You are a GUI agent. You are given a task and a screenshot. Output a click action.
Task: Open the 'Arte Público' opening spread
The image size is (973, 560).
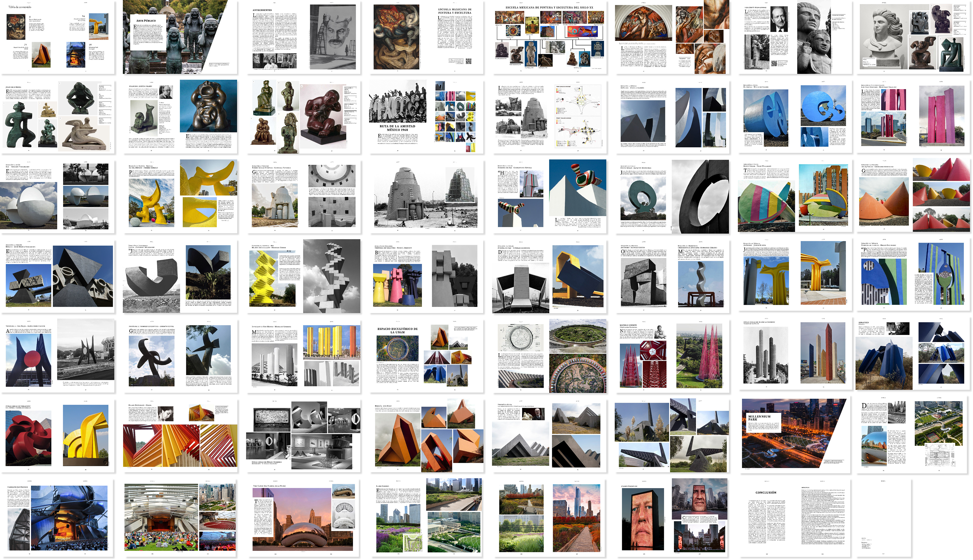pyautogui.click(x=180, y=37)
